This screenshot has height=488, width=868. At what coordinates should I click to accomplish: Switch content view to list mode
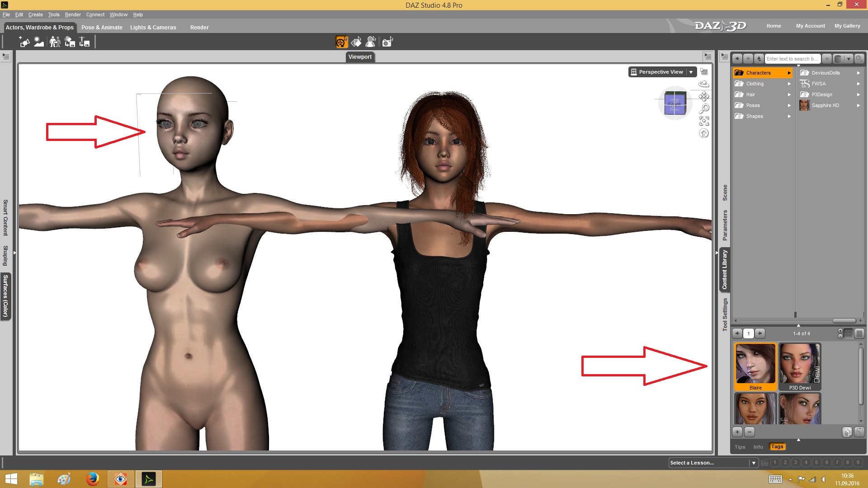pyautogui.click(x=859, y=333)
